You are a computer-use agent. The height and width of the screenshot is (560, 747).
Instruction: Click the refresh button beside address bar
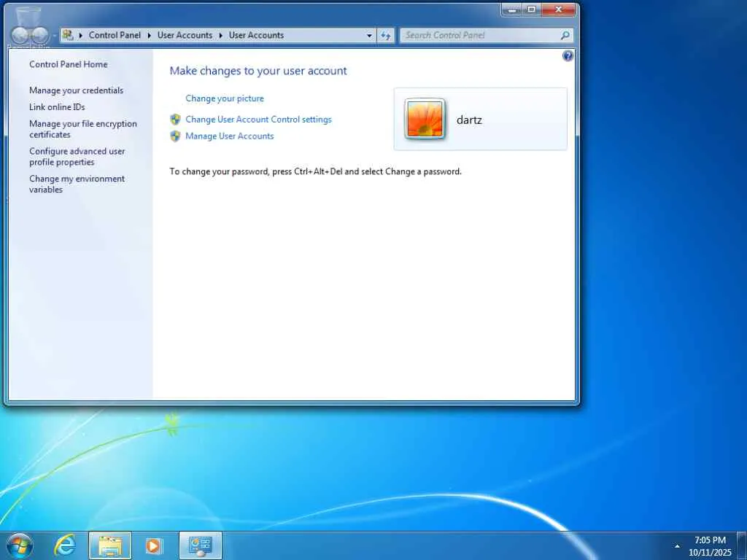(385, 35)
